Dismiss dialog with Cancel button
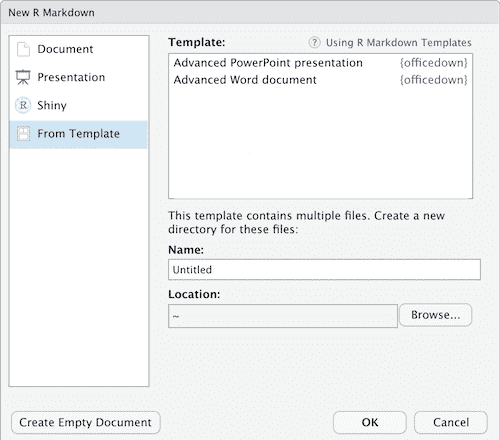500x440 pixels. 451,423
